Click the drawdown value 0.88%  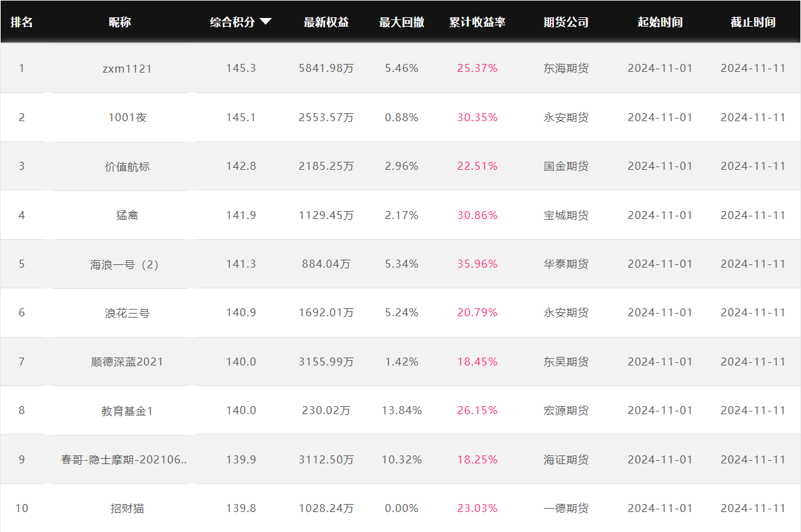[x=402, y=117]
